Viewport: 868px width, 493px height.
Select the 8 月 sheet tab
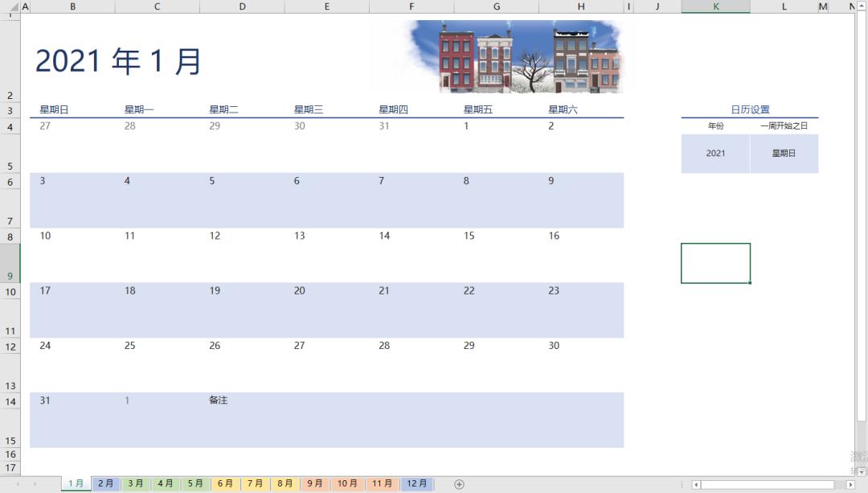pos(285,483)
